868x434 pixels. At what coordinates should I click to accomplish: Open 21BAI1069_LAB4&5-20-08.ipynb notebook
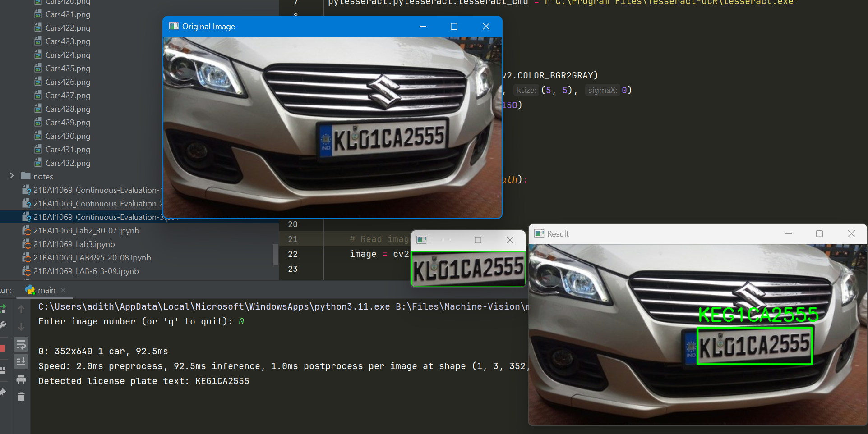(92, 258)
